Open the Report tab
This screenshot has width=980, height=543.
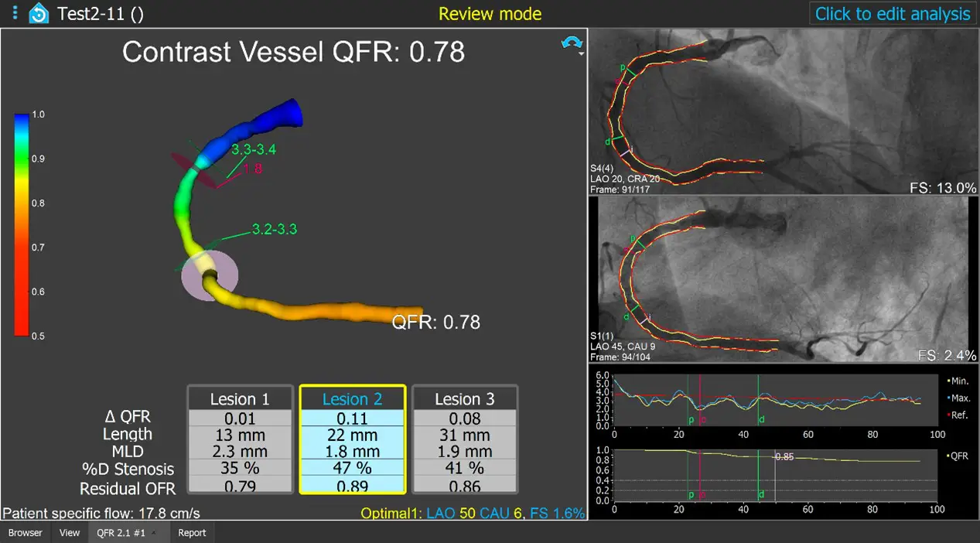click(193, 533)
